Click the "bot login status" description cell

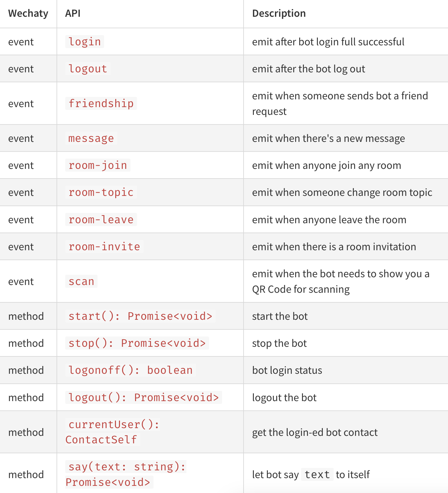point(287,370)
